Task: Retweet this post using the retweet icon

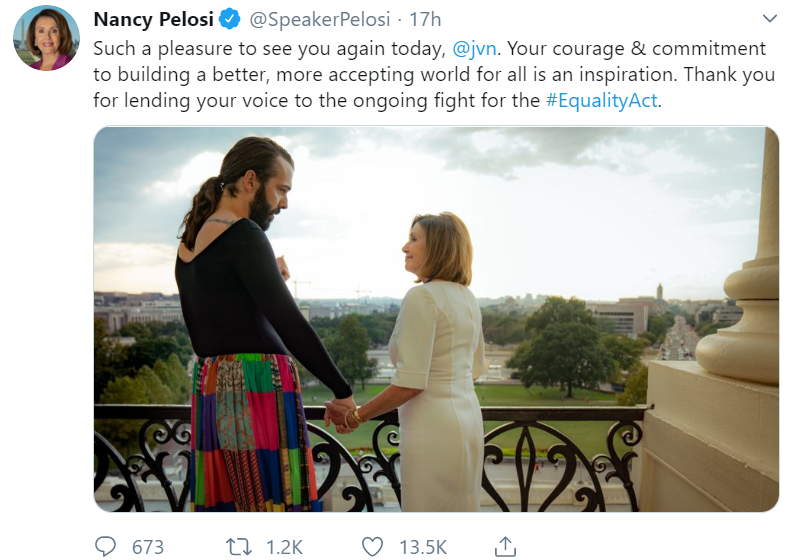Action: point(239,546)
